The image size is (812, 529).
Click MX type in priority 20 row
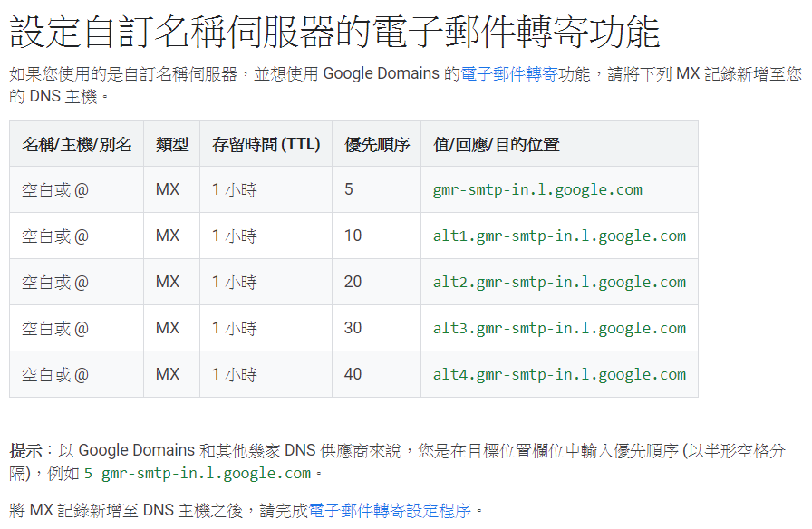click(168, 282)
